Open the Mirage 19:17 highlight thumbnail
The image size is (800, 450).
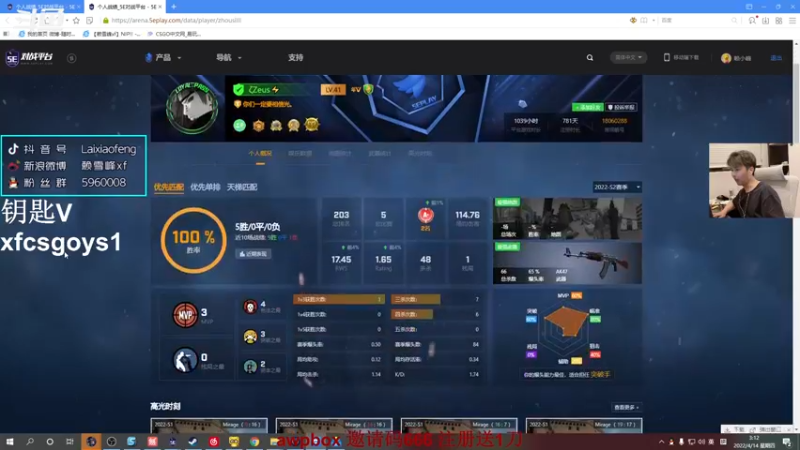584,425
